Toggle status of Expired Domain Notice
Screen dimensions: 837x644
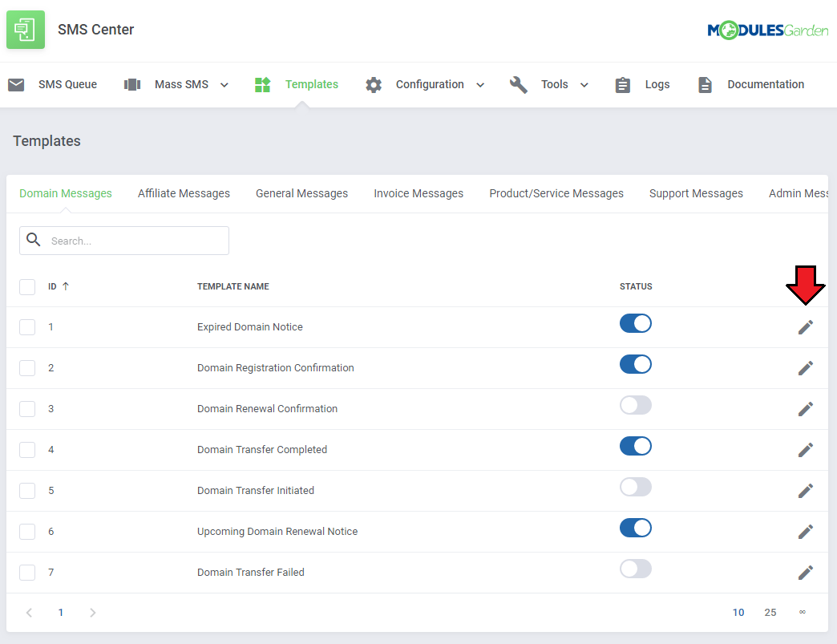click(x=635, y=323)
